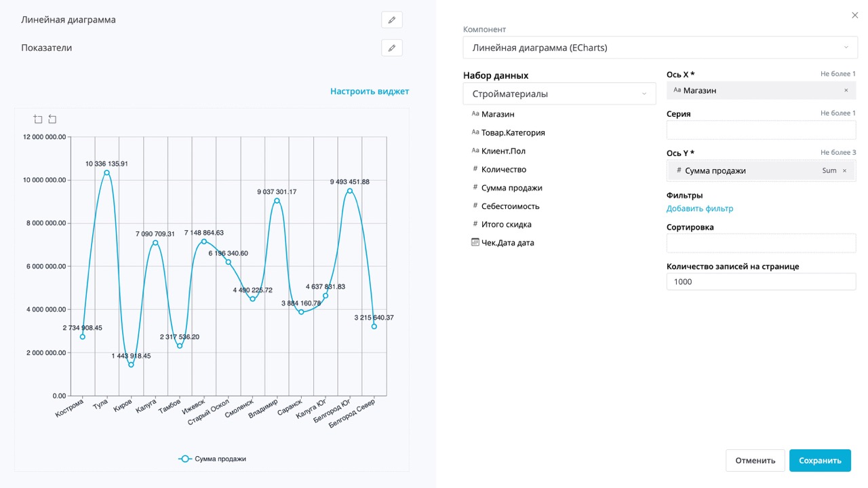868x488 pixels.
Task: Remove Сумма продажи from the Y axis
Action: tap(844, 171)
